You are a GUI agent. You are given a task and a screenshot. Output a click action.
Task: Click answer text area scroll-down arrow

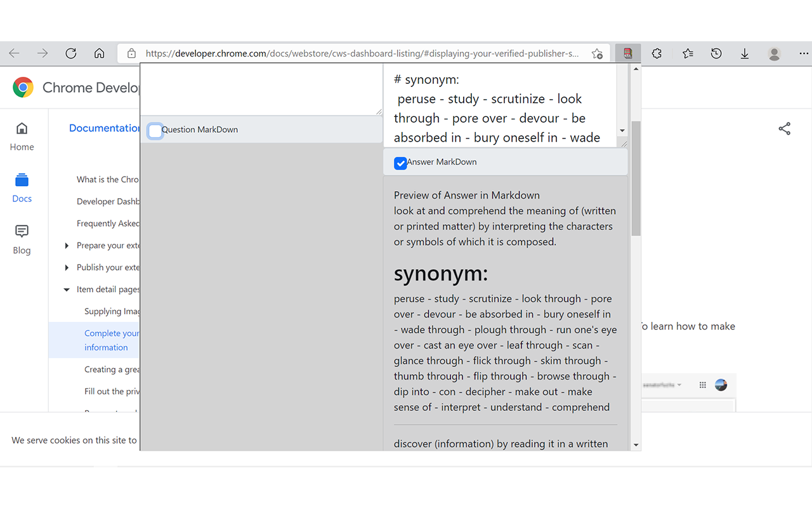[622, 131]
